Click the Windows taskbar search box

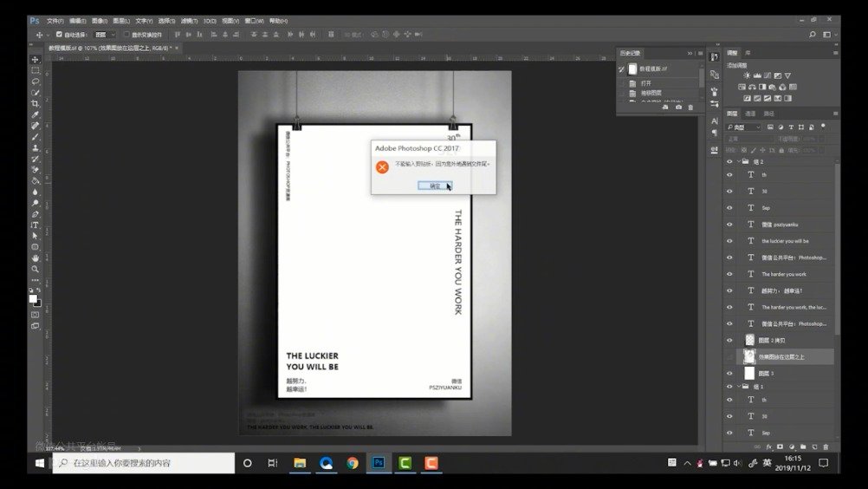click(143, 463)
